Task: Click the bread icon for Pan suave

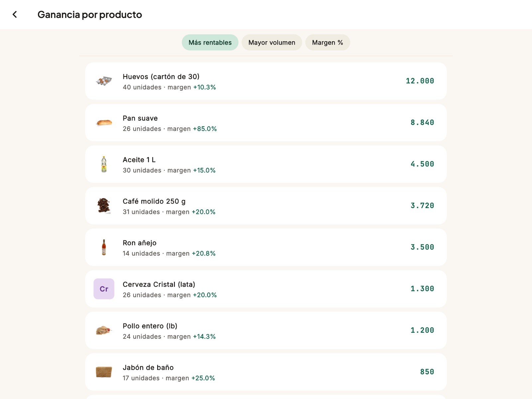Action: 104,122
